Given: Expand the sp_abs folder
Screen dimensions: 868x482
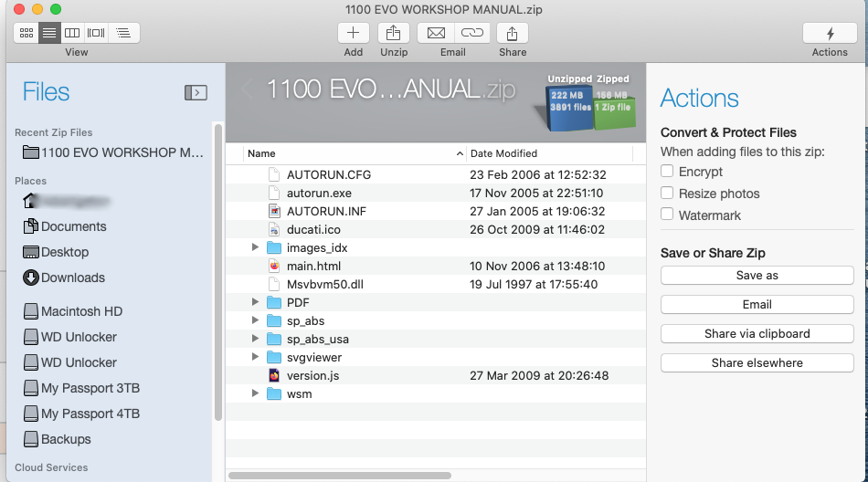Looking at the screenshot, I should [x=255, y=320].
